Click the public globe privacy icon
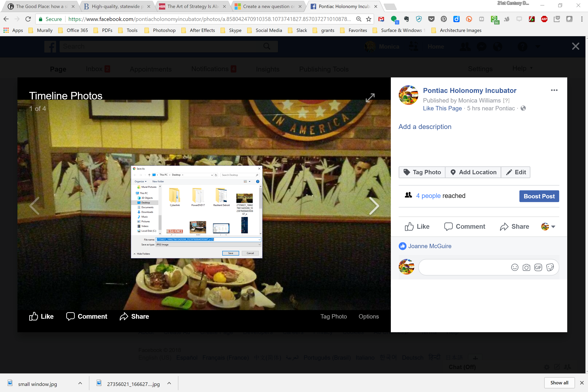This screenshot has height=392, width=588. pyautogui.click(x=523, y=108)
